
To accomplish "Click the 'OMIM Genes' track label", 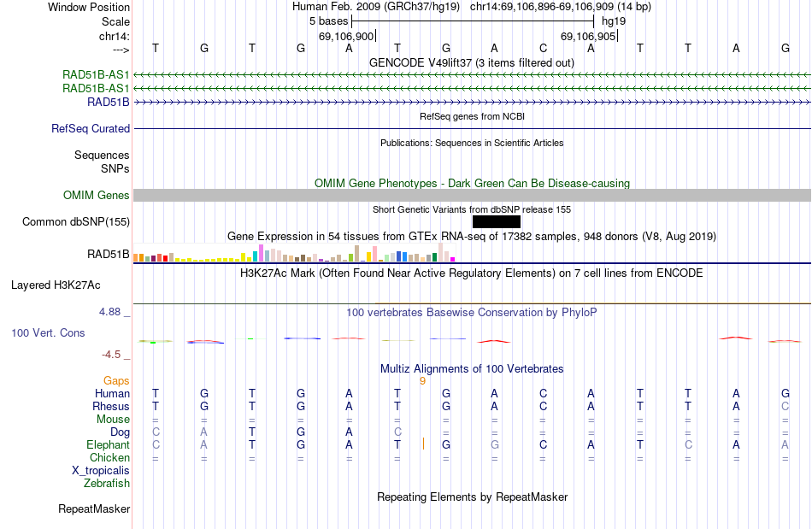I will 96,195.
